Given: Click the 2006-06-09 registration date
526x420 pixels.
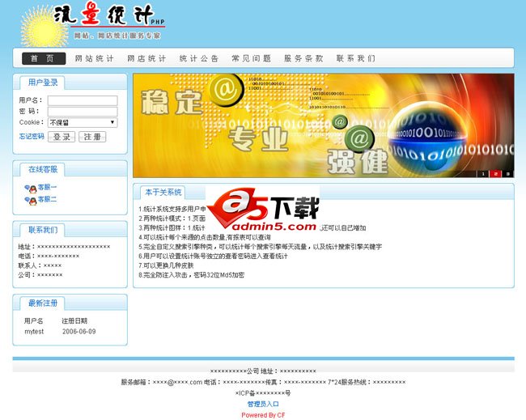Looking at the screenshot, I should tap(78, 332).
